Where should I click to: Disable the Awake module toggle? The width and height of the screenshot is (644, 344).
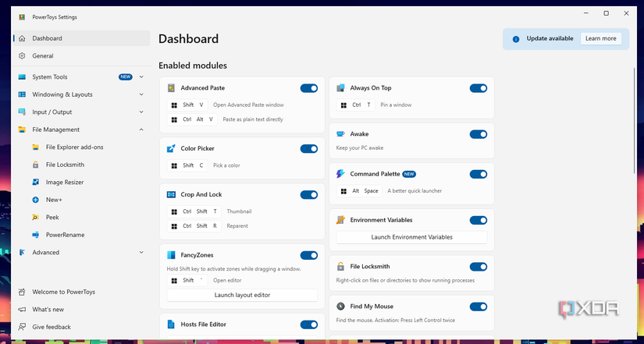(479, 134)
